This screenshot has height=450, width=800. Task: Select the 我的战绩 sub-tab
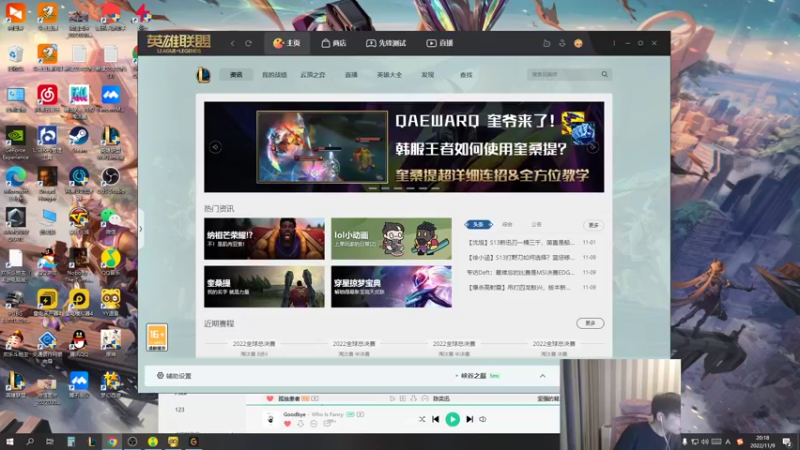274,74
